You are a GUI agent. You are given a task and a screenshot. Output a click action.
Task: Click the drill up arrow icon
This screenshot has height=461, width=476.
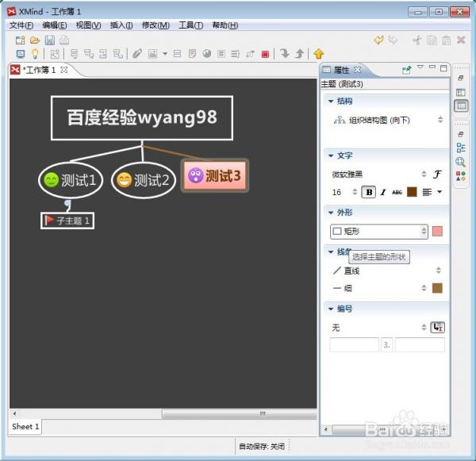tap(299, 54)
